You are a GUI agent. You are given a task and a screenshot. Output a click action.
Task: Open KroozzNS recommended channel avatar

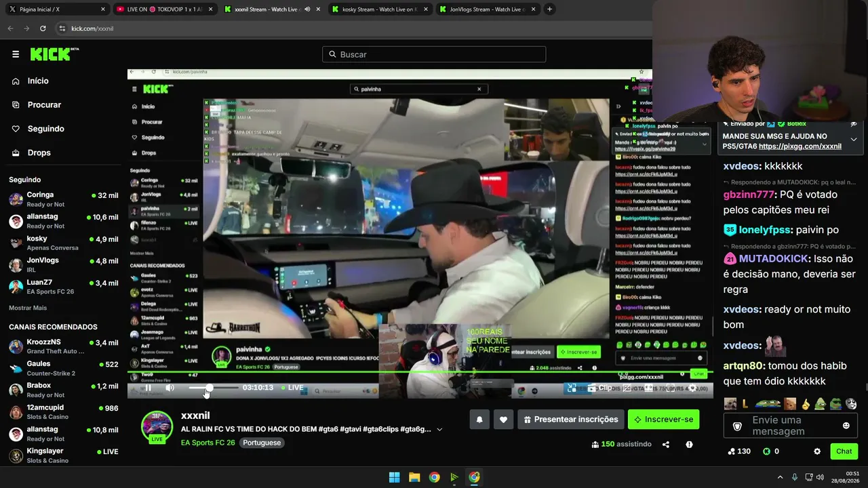[x=16, y=346]
